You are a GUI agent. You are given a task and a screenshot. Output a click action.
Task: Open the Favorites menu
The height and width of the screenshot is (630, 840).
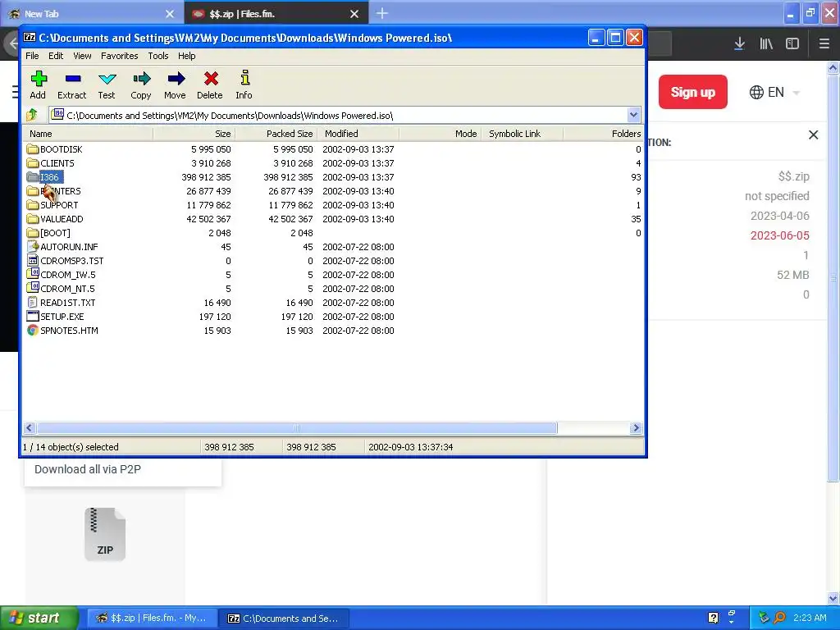click(120, 56)
